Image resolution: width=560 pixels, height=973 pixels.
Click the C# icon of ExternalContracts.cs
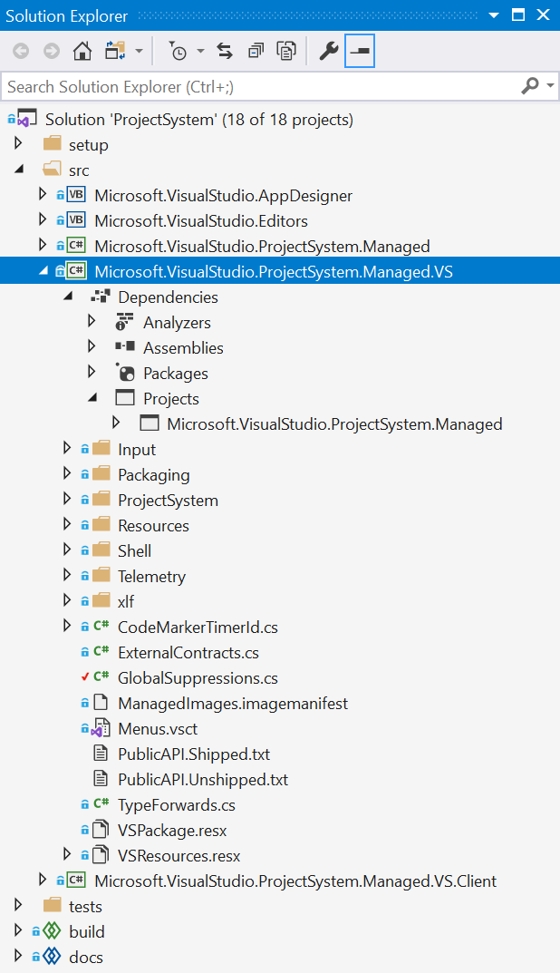click(x=101, y=652)
